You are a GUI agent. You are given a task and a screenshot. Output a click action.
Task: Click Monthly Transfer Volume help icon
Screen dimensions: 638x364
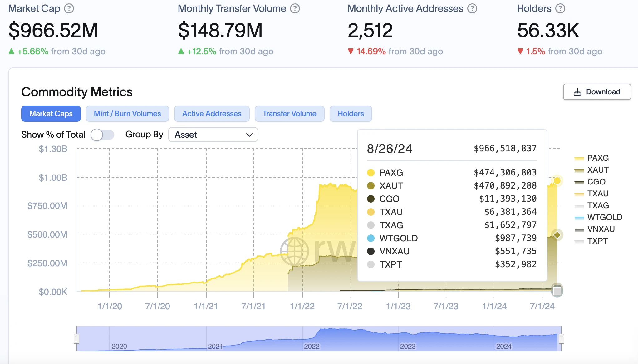(x=295, y=8)
